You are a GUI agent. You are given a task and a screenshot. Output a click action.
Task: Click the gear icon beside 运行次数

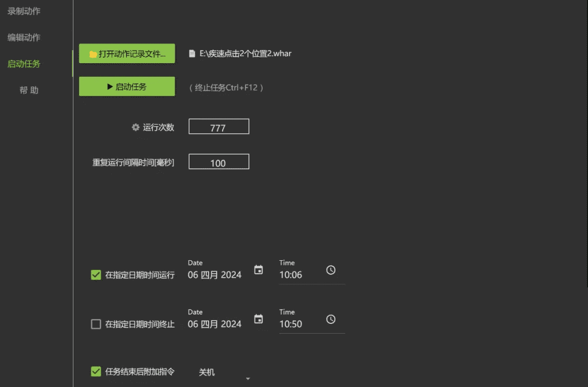pos(136,127)
